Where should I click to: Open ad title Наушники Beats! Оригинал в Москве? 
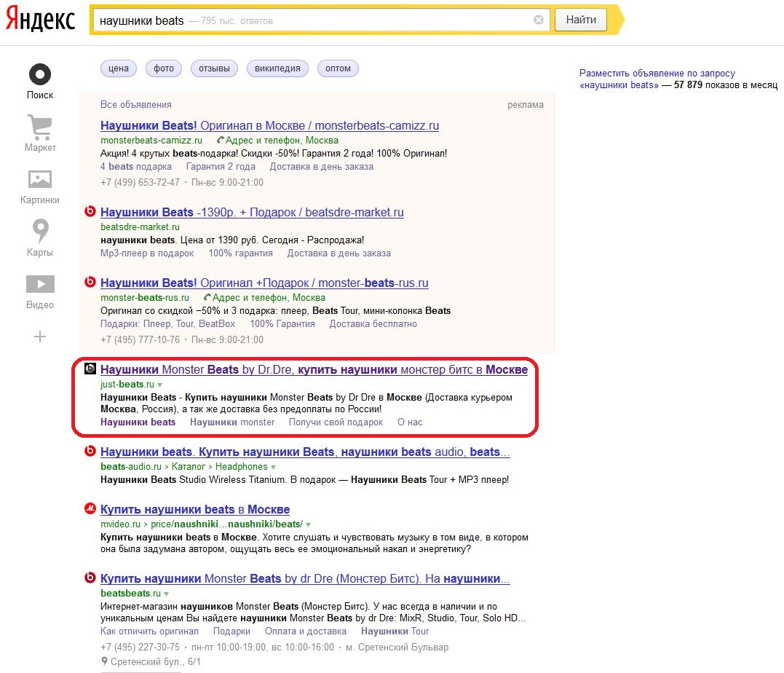[x=269, y=125]
